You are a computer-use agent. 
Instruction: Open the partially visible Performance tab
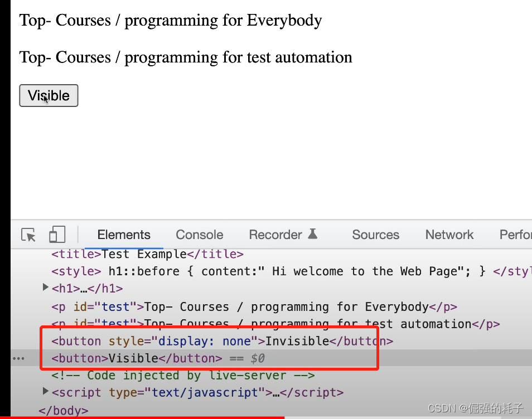(x=515, y=235)
